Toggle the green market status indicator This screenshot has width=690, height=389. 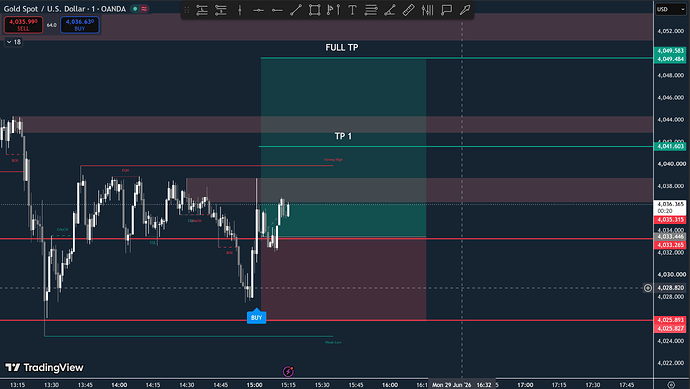(x=135, y=9)
